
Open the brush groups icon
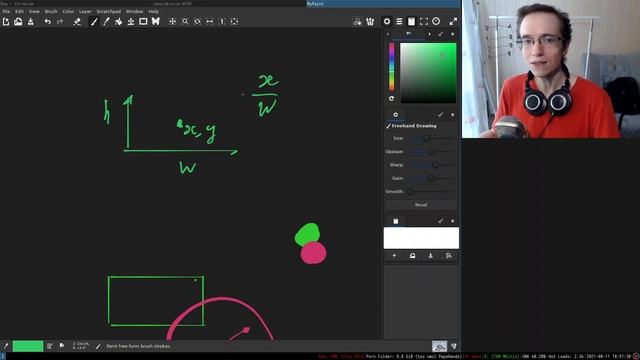370,22
